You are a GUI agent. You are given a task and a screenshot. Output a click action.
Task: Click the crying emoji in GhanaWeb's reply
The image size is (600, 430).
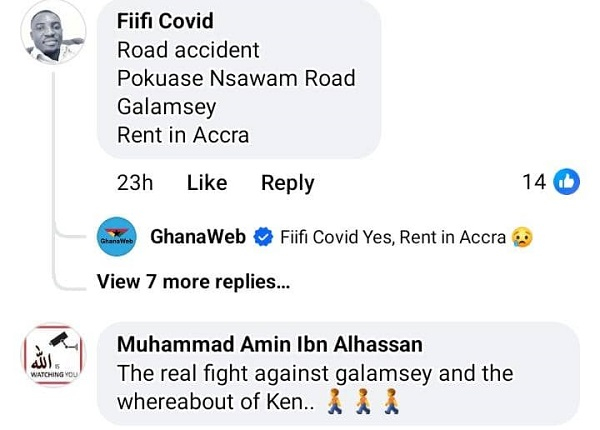(520, 239)
